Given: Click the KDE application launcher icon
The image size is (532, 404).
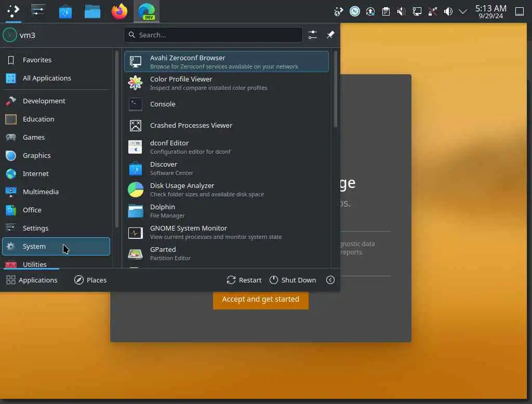Looking at the screenshot, I should tap(13, 11).
